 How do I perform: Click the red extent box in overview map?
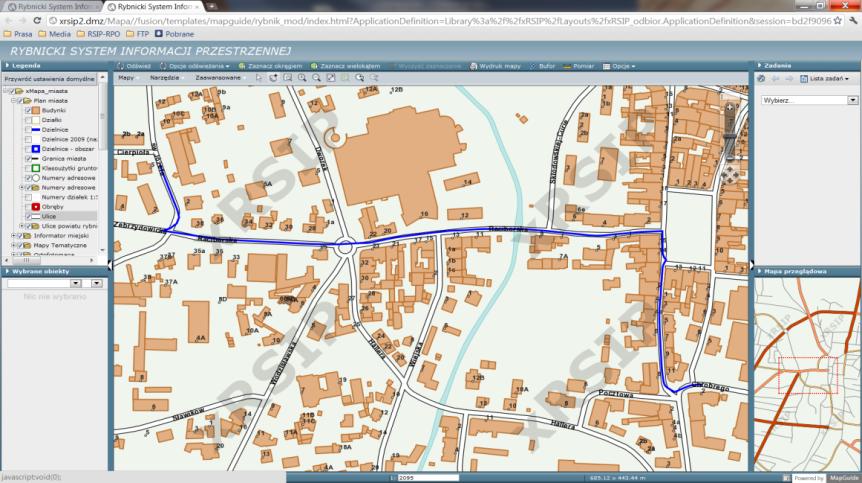pos(808,375)
